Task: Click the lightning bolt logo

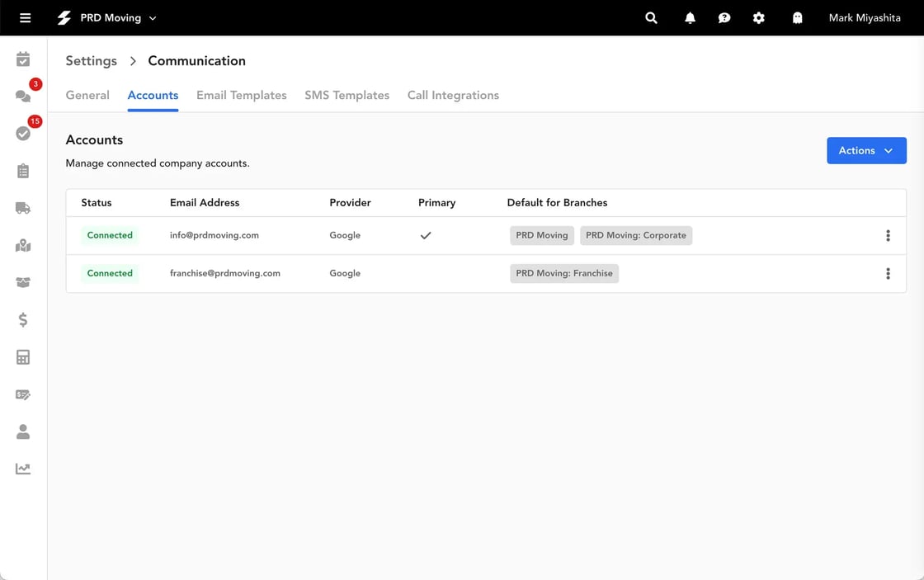Action: [64, 17]
